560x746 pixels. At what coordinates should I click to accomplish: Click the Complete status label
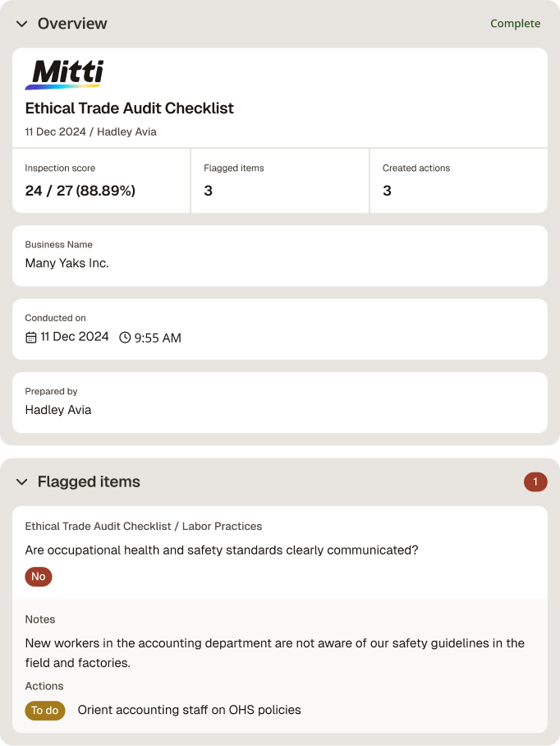coord(516,23)
